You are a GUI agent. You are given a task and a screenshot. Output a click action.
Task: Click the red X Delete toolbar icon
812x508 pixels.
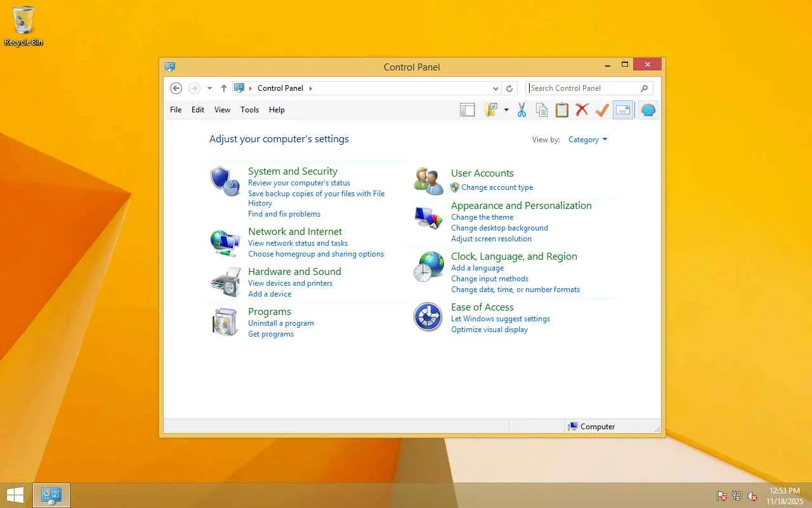click(582, 110)
